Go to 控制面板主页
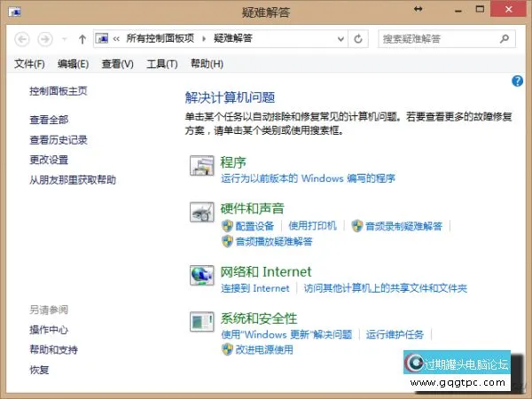 [x=59, y=91]
